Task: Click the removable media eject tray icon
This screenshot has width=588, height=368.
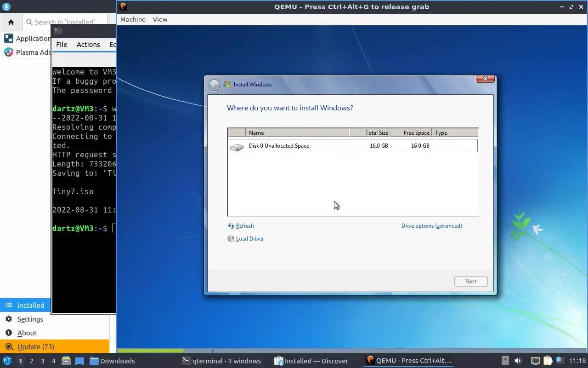Action: [x=505, y=361]
